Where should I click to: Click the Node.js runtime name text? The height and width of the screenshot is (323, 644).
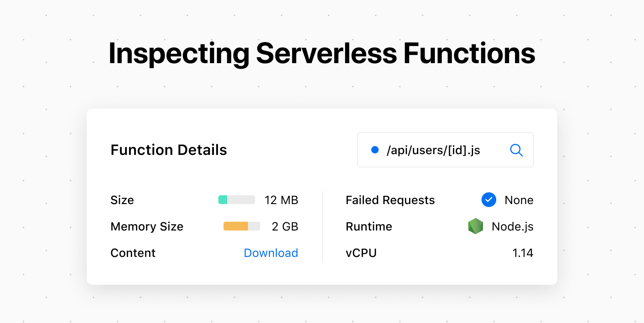(512, 226)
